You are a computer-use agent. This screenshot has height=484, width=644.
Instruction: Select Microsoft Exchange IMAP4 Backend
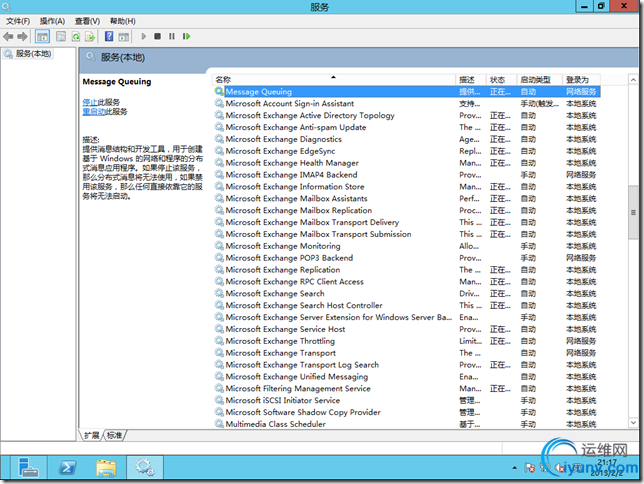click(x=407, y=175)
